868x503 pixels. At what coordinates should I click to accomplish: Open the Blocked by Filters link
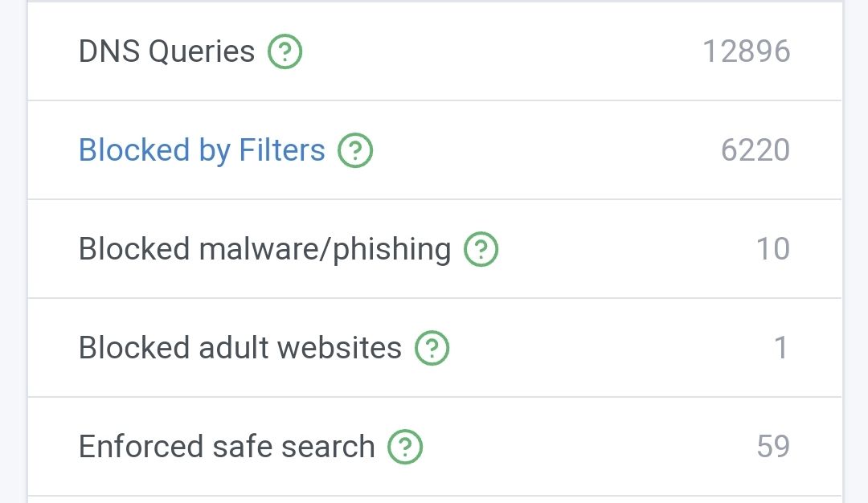[x=202, y=150]
